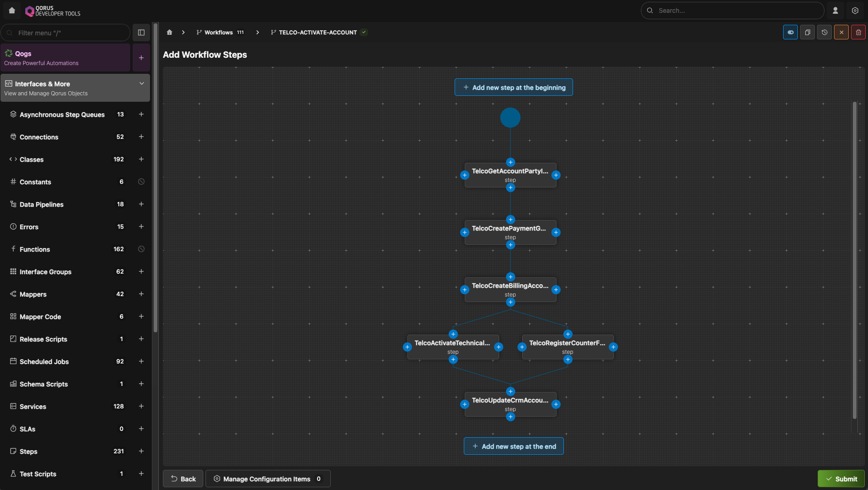Click the plus icon on the Qogs card

pos(141,58)
